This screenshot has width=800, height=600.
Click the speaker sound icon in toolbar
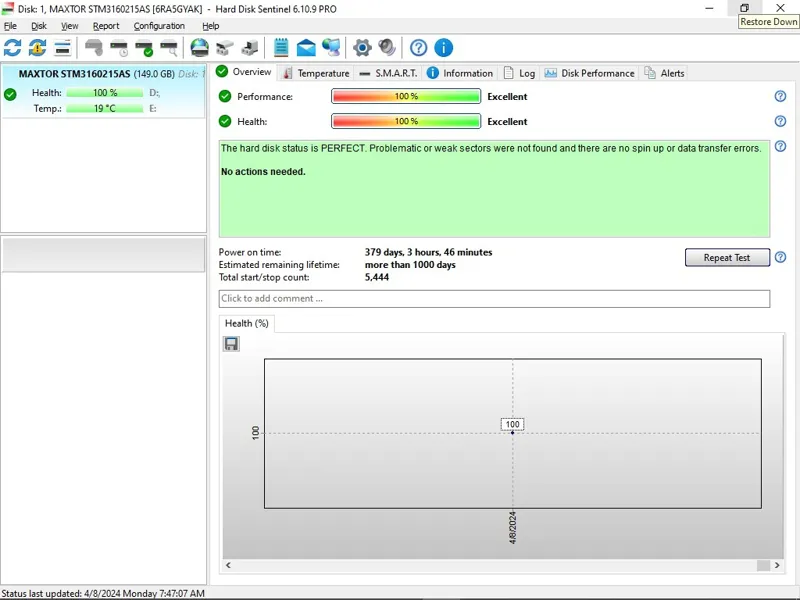coord(387,48)
